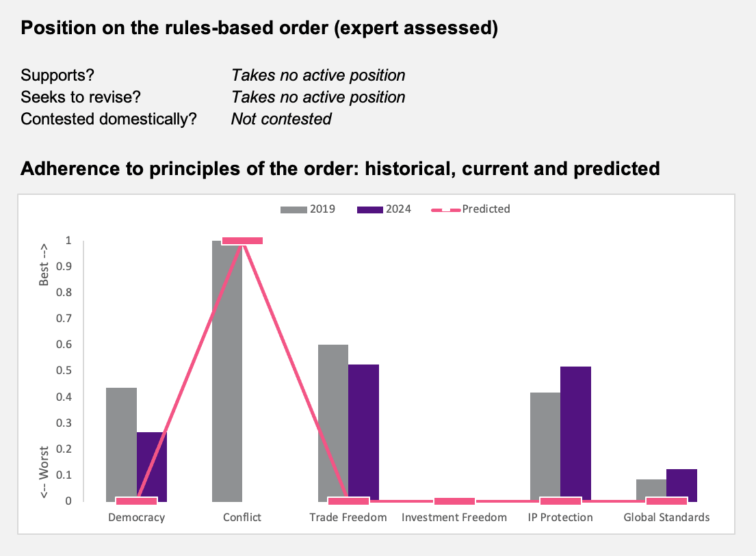Select the 2024 IP Protection bar

(575, 434)
